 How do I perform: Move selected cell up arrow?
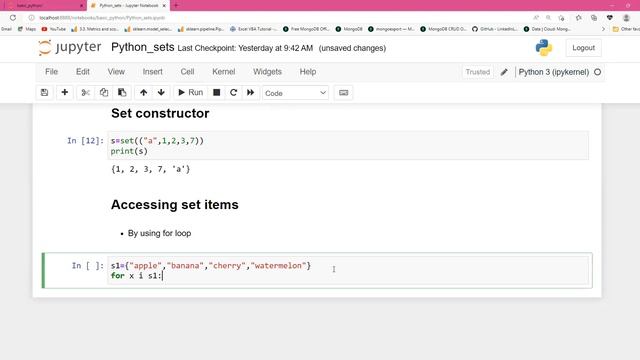point(143,93)
